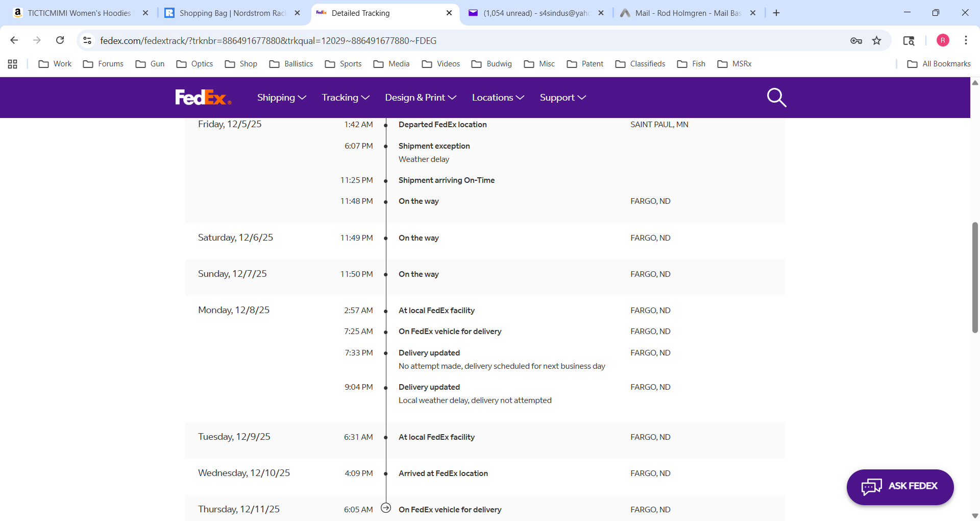Expand the Locations menu
Screen dimensions: 980x521
click(498, 98)
